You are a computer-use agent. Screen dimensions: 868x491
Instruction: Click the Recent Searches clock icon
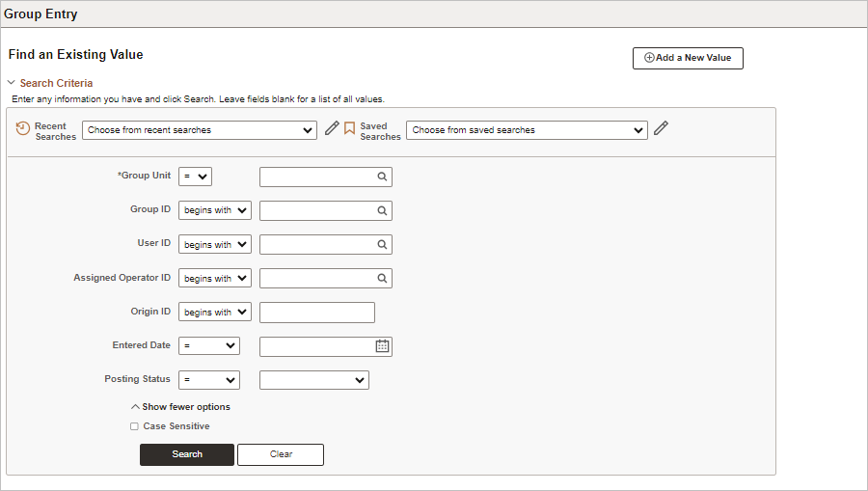23,128
